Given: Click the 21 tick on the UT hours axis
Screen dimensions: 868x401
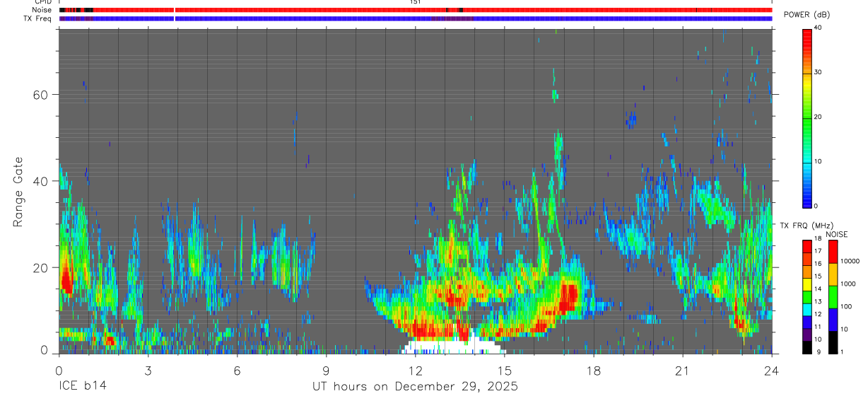Looking at the screenshot, I should pos(683,370).
